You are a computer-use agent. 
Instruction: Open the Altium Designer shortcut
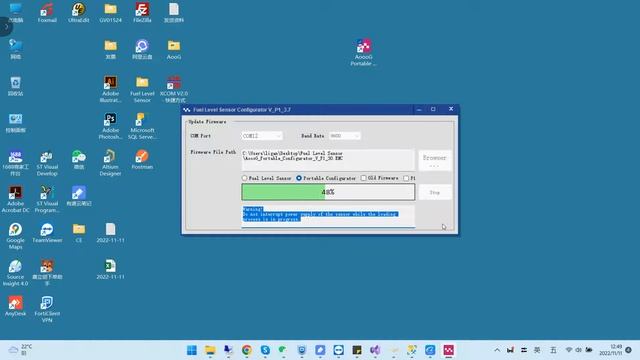(110, 162)
